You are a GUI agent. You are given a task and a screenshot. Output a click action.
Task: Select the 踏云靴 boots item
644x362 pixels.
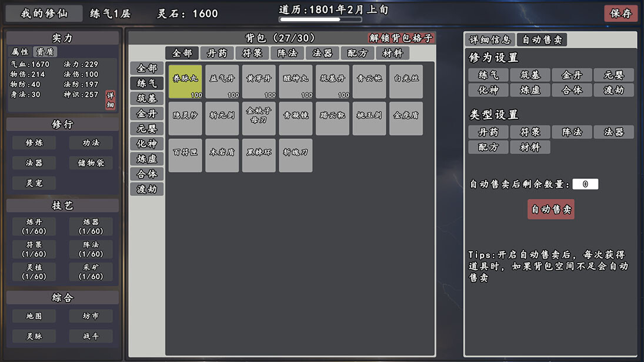pyautogui.click(x=332, y=118)
